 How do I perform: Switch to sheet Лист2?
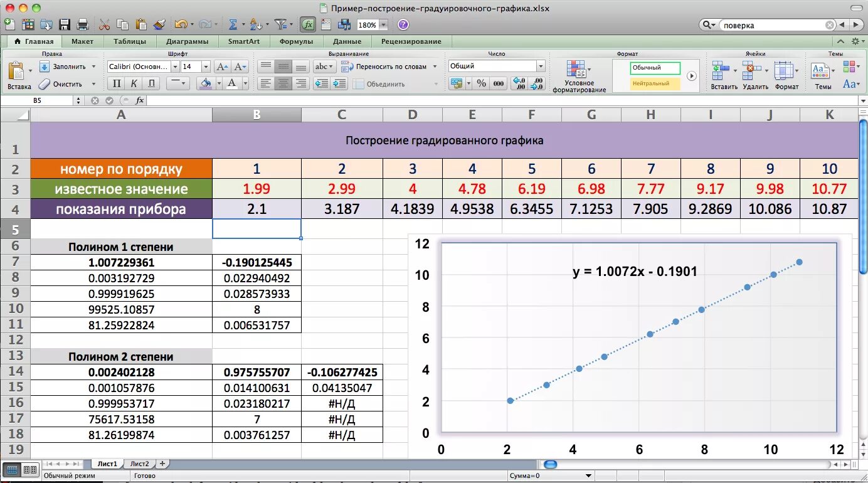point(139,464)
